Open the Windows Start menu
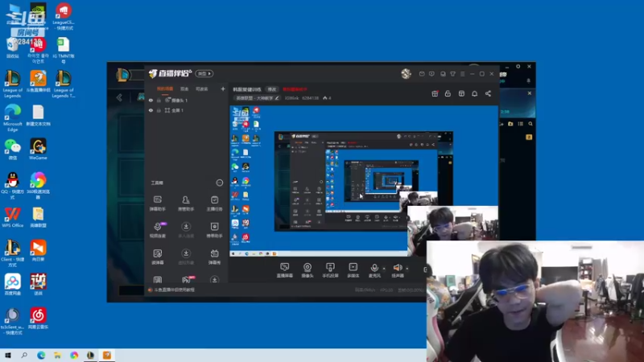Screen dimensions: 644x362 click(x=8, y=356)
